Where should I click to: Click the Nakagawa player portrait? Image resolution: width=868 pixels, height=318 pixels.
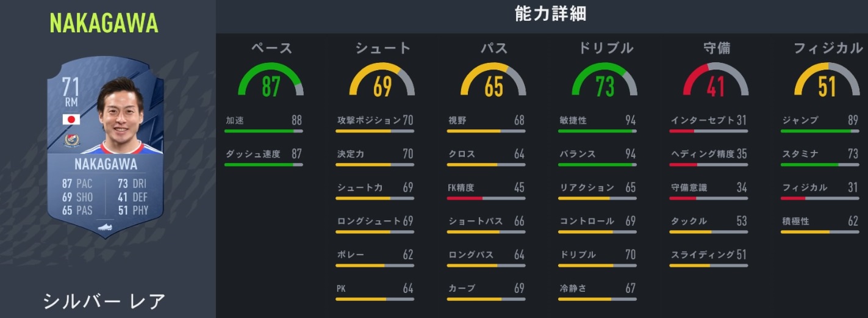coord(122,117)
